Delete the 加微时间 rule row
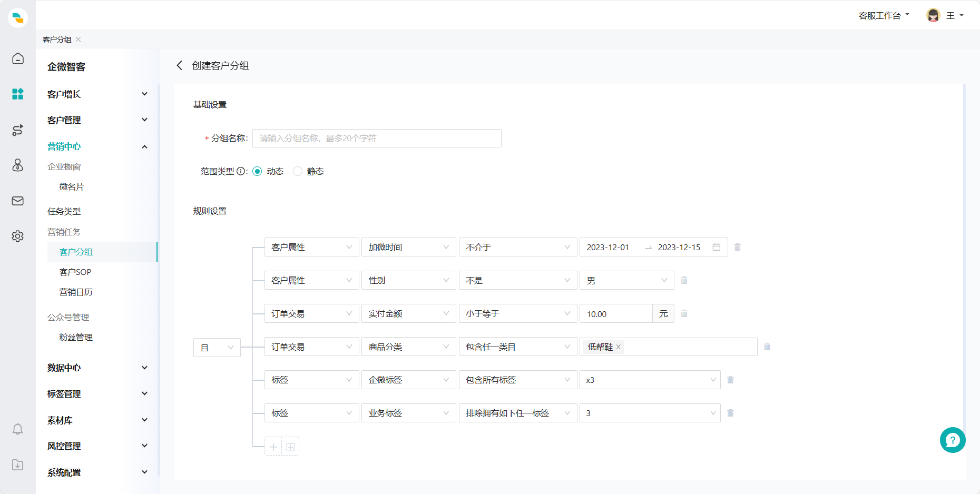The image size is (980, 494). 738,247
